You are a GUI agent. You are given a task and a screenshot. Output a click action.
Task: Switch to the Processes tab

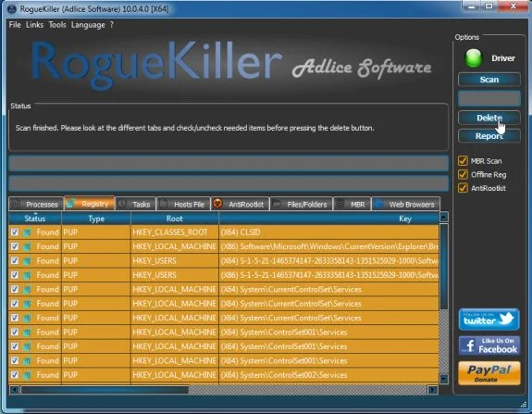pos(36,204)
